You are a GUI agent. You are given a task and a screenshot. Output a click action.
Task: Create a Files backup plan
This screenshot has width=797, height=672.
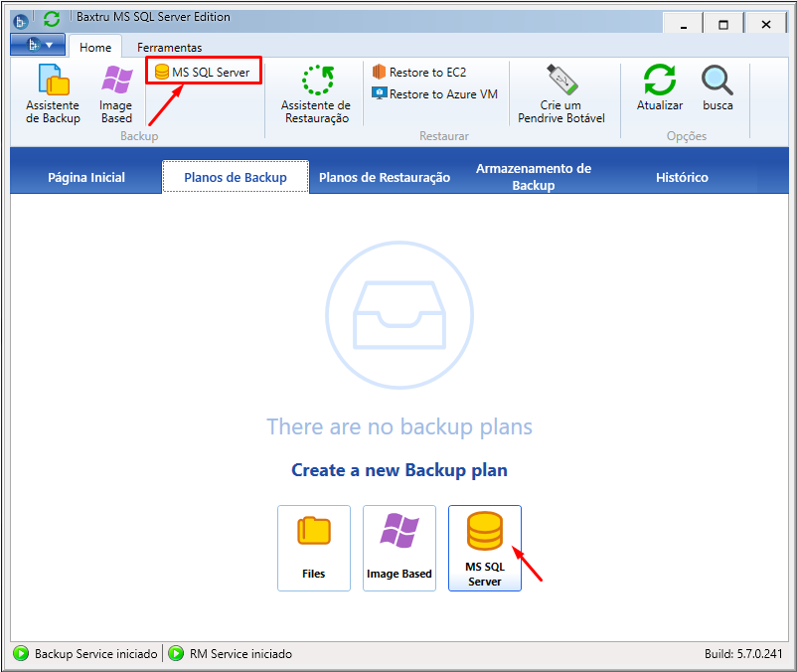[314, 548]
